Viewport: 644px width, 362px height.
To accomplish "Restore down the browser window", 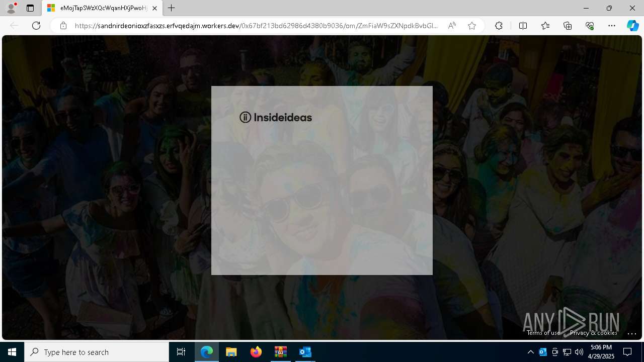I will (x=609, y=8).
